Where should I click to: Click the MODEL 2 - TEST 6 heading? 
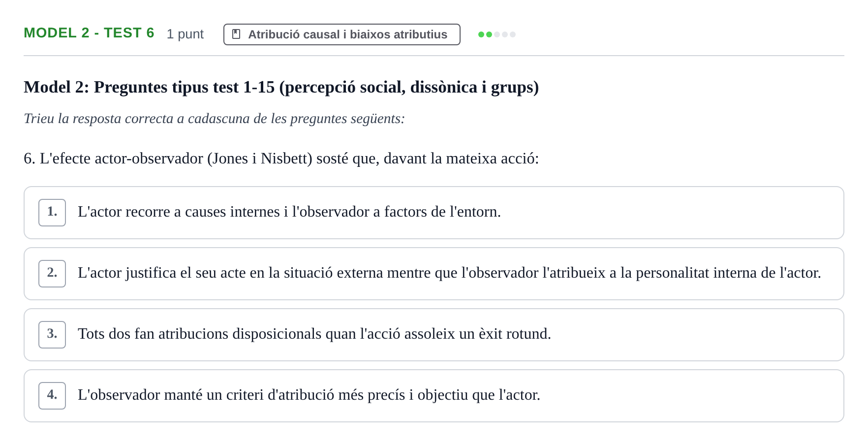[89, 33]
